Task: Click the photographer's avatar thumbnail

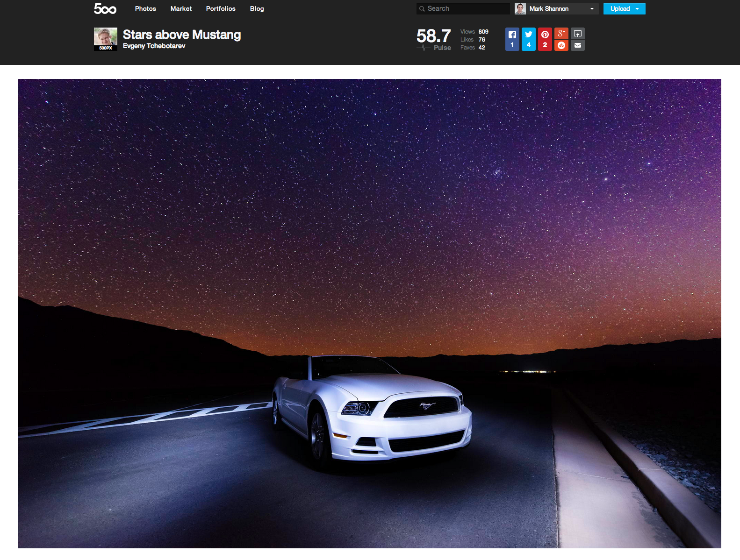Action: 105,39
